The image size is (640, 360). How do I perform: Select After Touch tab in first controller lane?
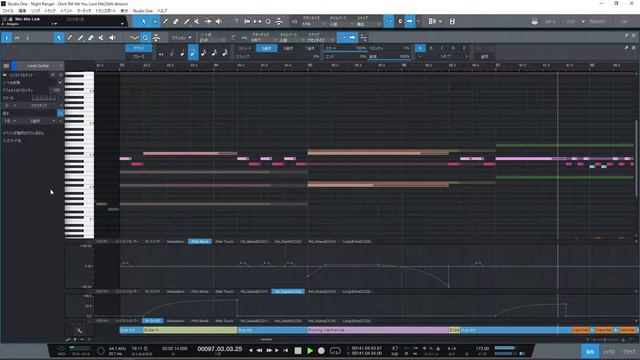point(224,242)
